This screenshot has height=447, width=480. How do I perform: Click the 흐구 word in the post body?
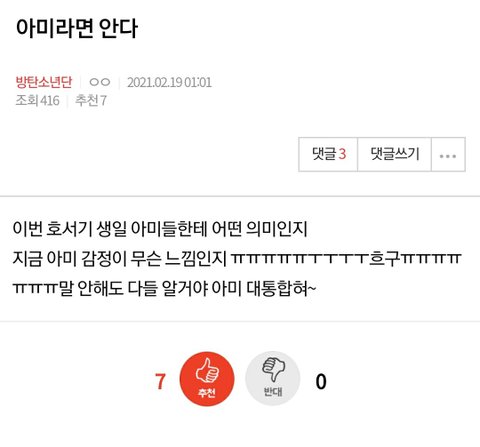coord(384,258)
